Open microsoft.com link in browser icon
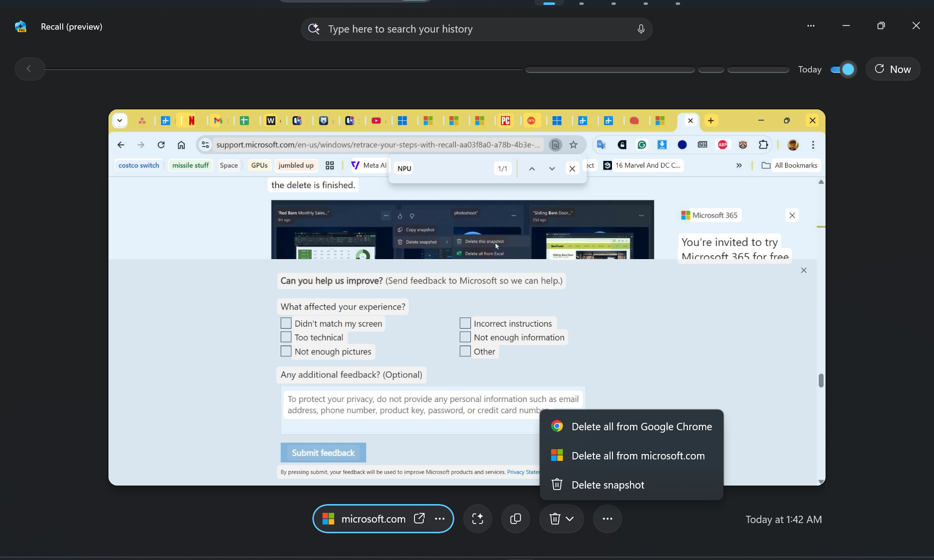Screen dimensions: 934x560 coord(419,519)
